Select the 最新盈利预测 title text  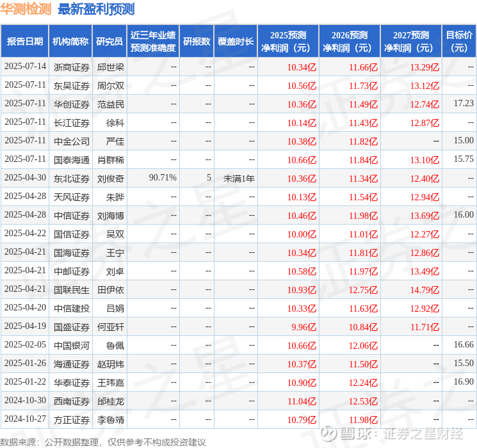coord(96,9)
